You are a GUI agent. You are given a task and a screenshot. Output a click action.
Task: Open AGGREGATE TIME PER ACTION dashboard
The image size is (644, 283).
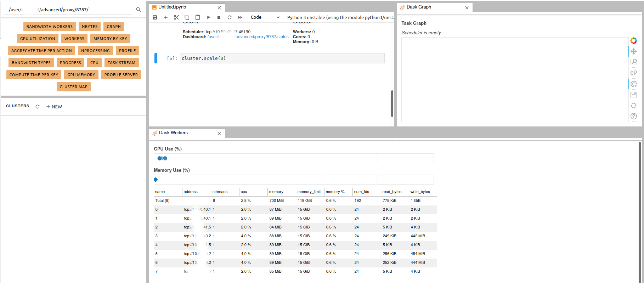click(41, 51)
